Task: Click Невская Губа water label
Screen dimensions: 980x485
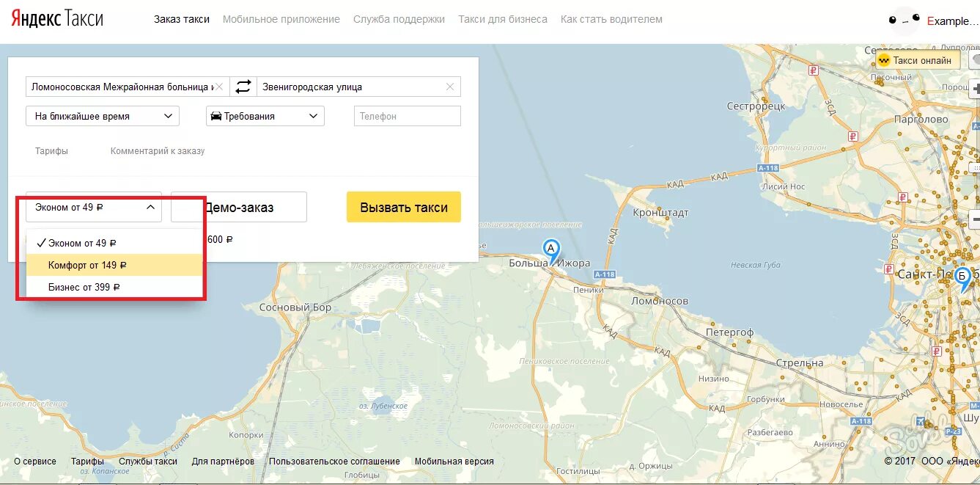Action: click(756, 265)
